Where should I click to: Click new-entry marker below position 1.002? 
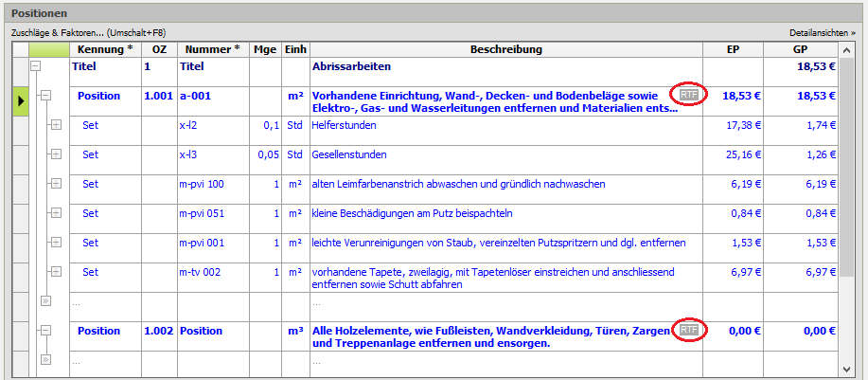[x=46, y=359]
